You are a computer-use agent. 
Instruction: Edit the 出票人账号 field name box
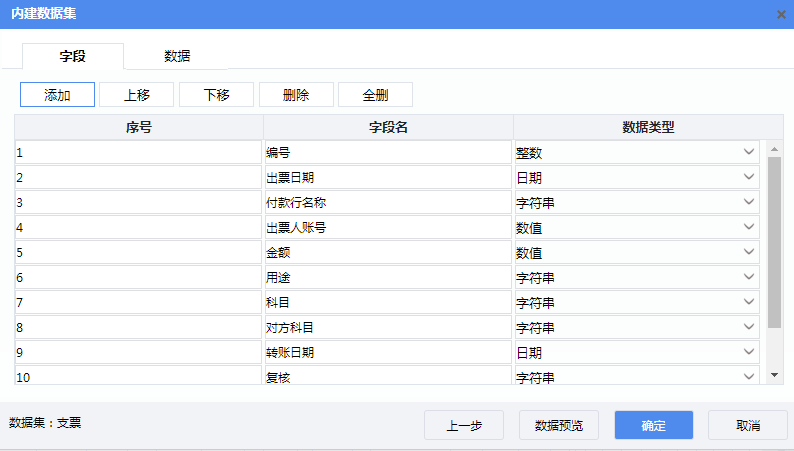click(x=387, y=228)
